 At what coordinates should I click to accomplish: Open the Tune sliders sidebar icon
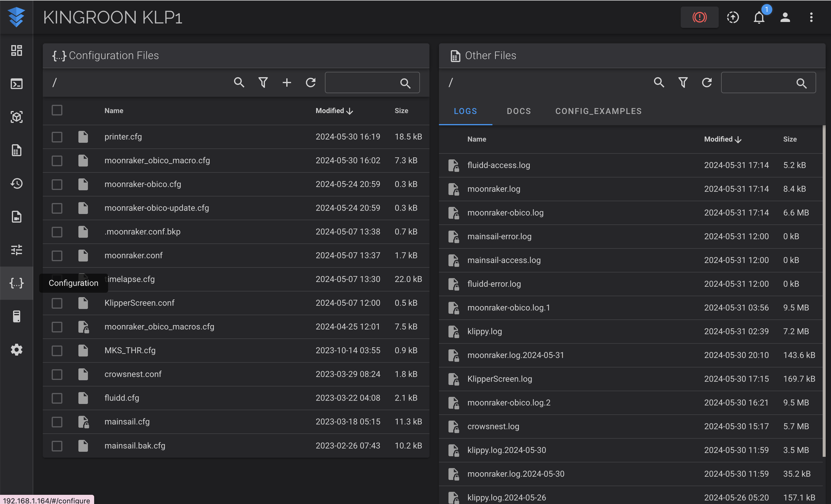coord(17,250)
